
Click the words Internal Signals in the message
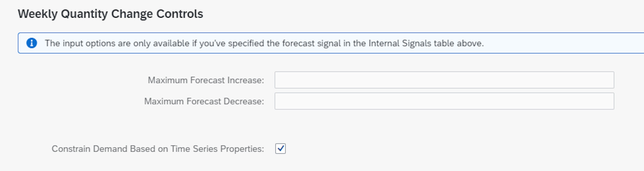[x=400, y=43]
